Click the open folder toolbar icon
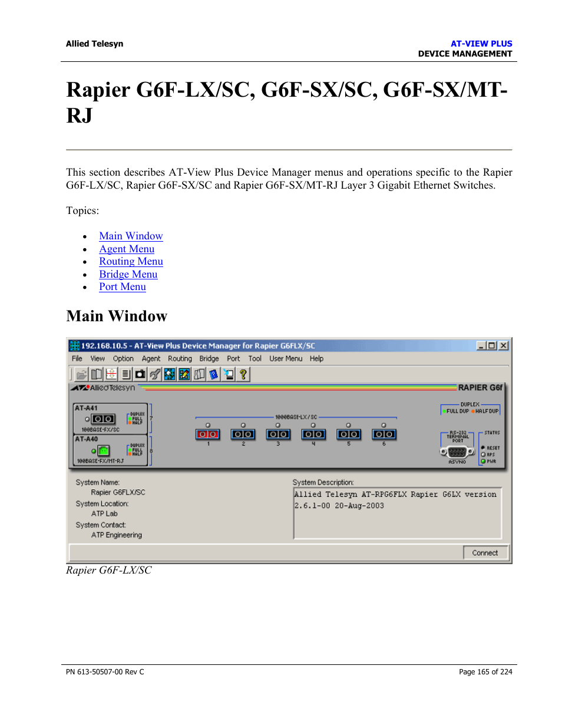Viewport: 562px width, 728px height. coord(81,374)
